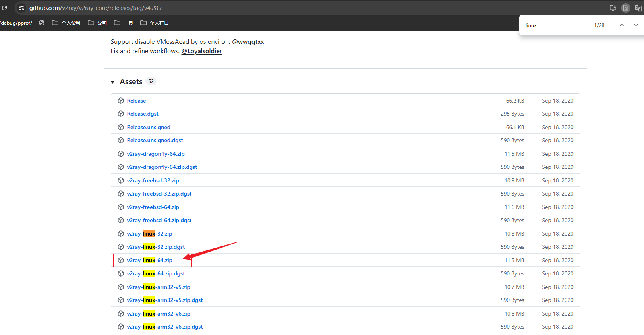Select the Assets heading text
The height and width of the screenshot is (335, 644).
coord(131,81)
